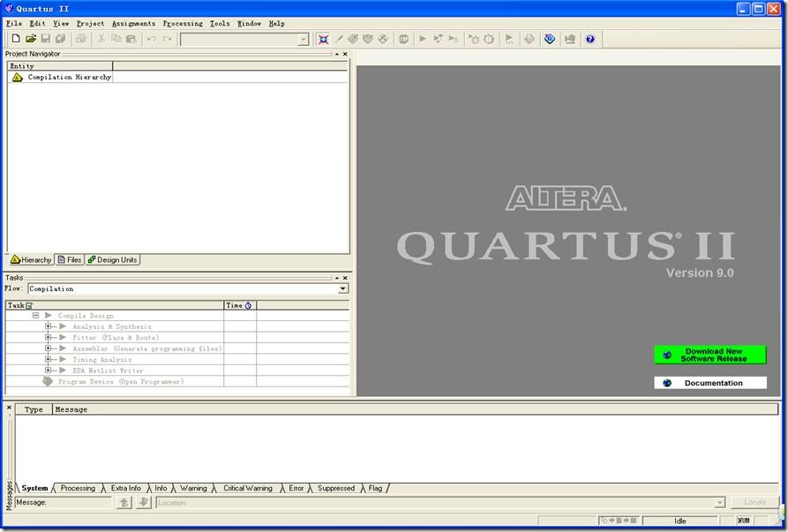Click Download New Software Release button
788x532 pixels.
coord(710,355)
